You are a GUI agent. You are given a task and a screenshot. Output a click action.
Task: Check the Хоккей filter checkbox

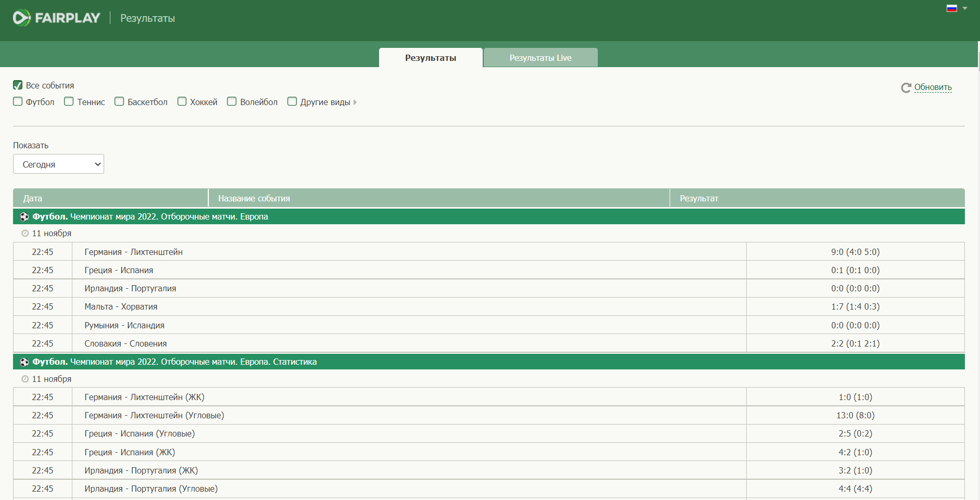[182, 101]
